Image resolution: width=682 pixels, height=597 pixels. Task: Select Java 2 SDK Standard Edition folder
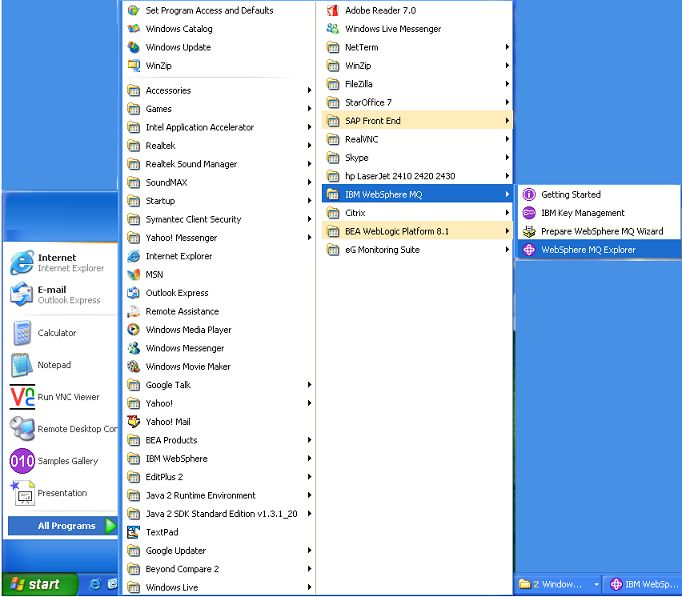pos(219,514)
